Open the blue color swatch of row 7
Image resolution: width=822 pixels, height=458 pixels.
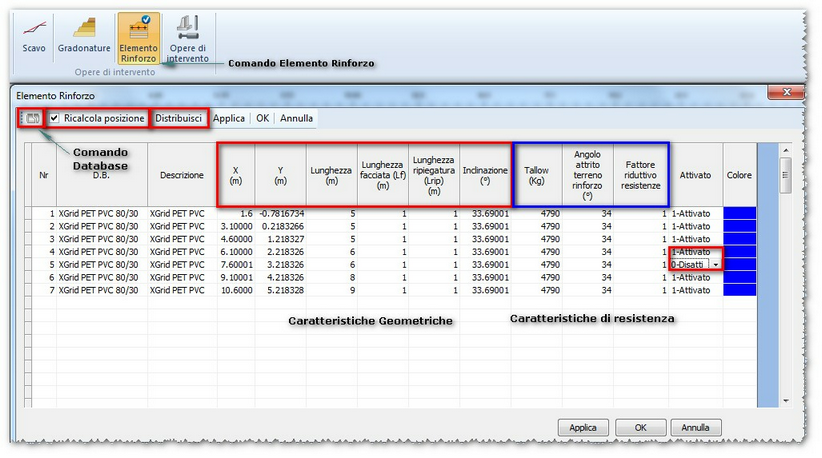pyautogui.click(x=740, y=290)
